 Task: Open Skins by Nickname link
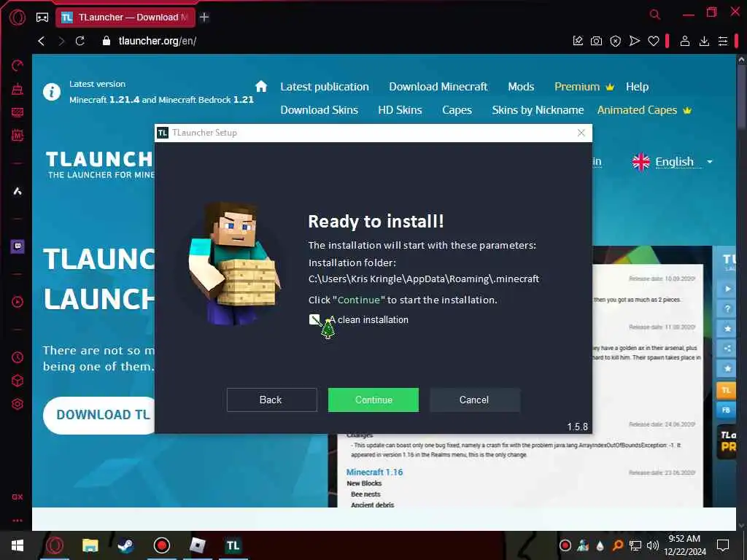click(538, 110)
